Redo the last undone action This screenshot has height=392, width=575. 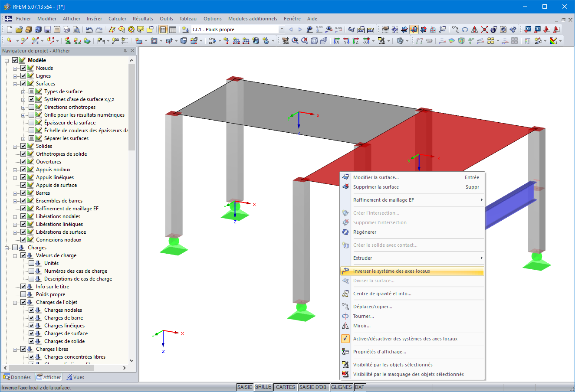(99, 29)
